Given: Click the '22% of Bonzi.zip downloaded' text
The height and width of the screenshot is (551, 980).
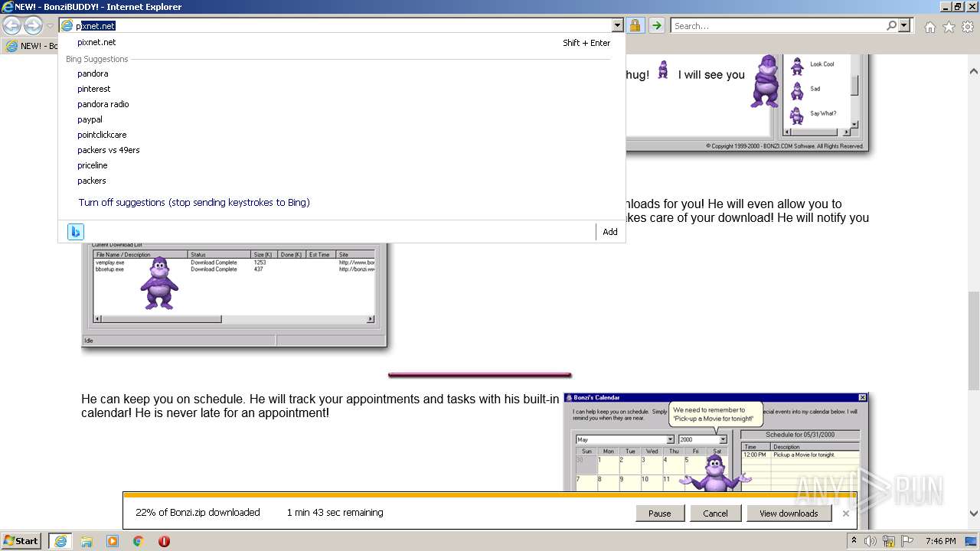Looking at the screenshot, I should click(198, 513).
